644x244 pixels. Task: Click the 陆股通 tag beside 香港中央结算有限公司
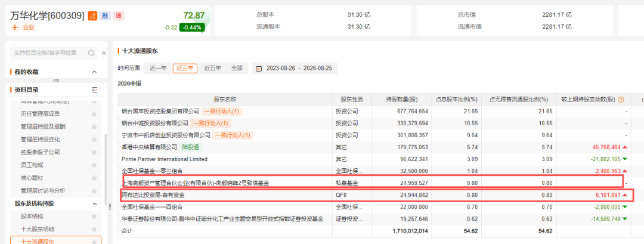[x=191, y=147]
